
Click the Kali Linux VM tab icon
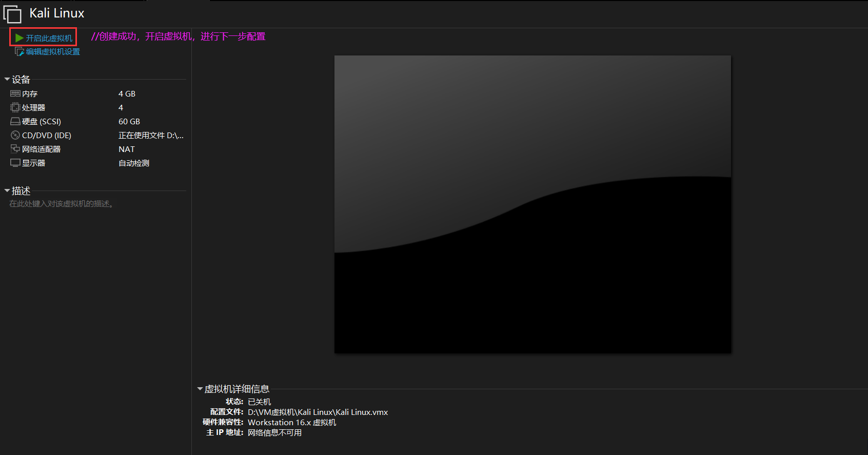tap(12, 14)
